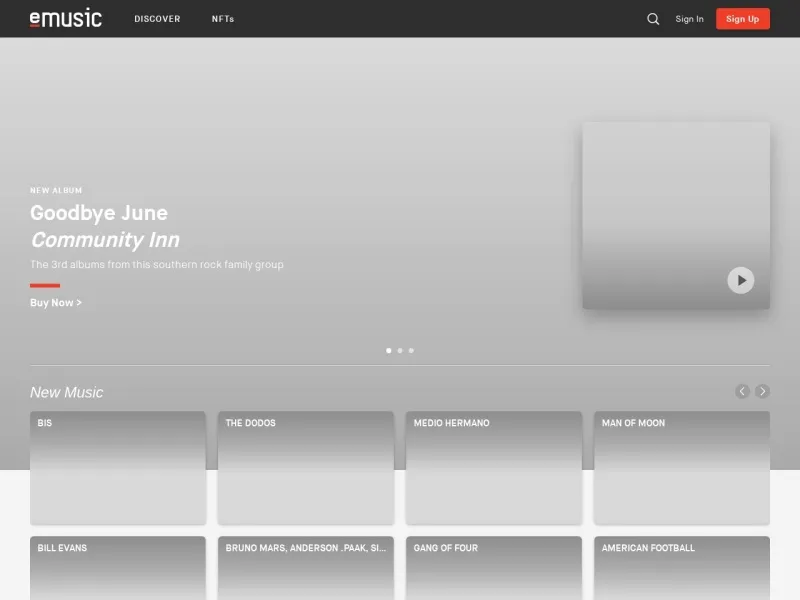
Task: Click the NEW ALBUM label
Action: (x=56, y=190)
